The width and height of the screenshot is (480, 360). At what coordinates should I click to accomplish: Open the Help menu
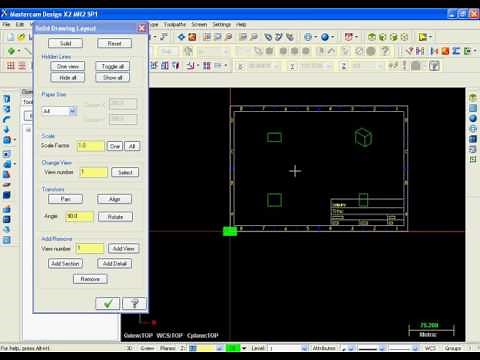[x=241, y=24]
